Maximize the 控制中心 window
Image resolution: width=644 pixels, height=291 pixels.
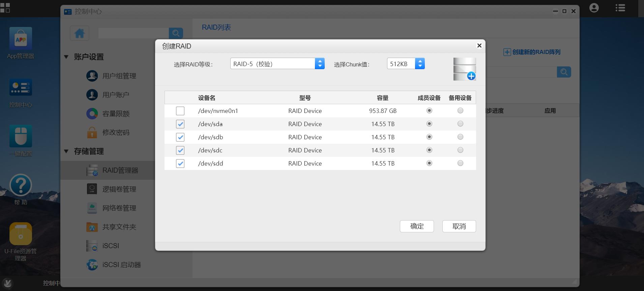(x=564, y=11)
